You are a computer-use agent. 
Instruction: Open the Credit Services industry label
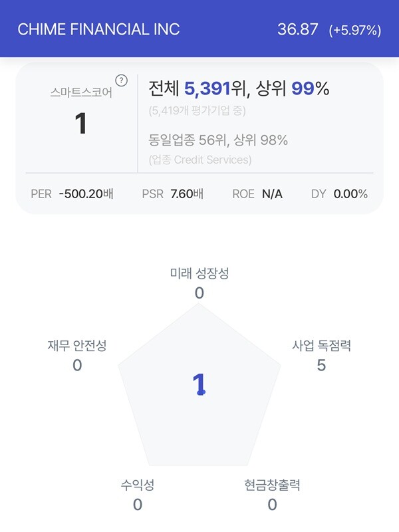tap(200, 160)
